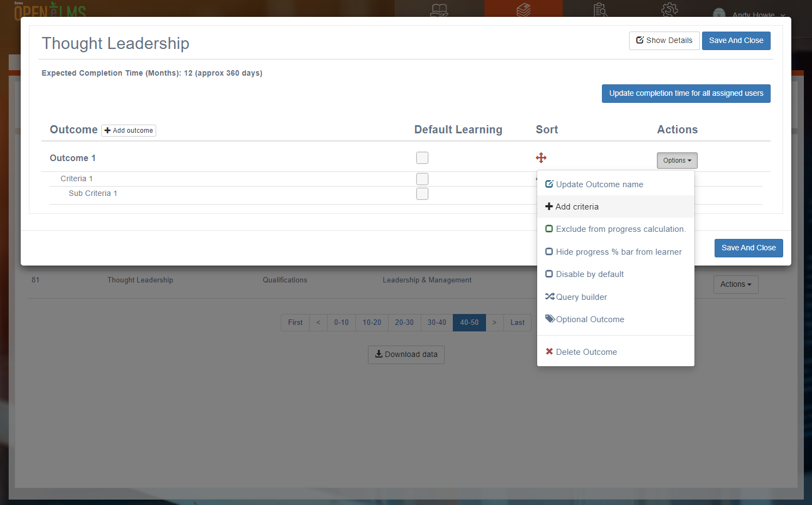812x505 pixels.
Task: Choose Optional Outcome menu item
Action: (616, 319)
